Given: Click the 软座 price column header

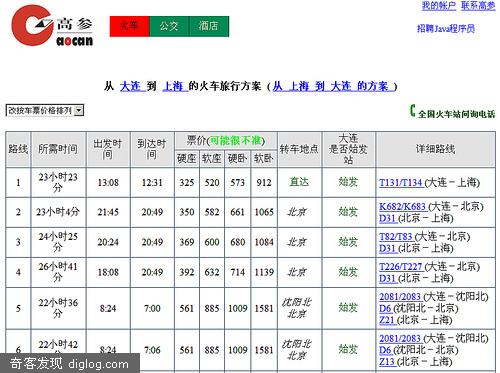Looking at the screenshot, I should [x=212, y=159].
